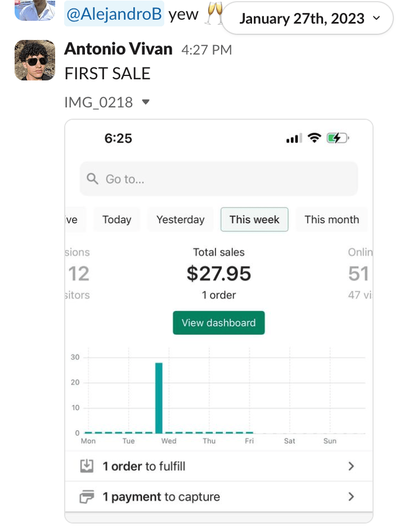The width and height of the screenshot is (404, 532).
Task: Select the This month tab
Action: click(331, 219)
